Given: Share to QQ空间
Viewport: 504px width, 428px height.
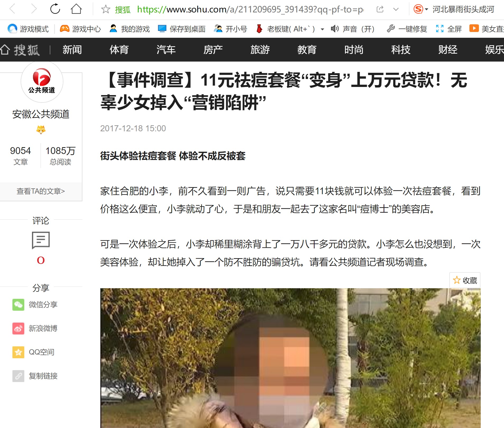Looking at the screenshot, I should click(x=33, y=352).
